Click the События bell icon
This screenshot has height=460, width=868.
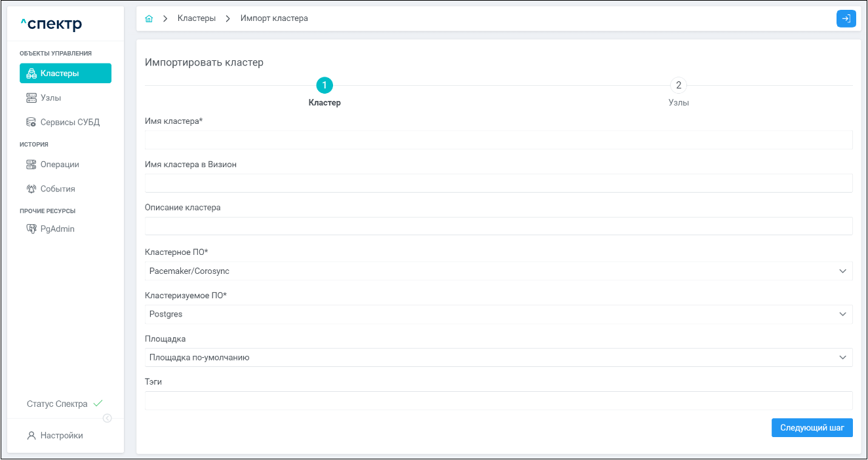click(31, 189)
